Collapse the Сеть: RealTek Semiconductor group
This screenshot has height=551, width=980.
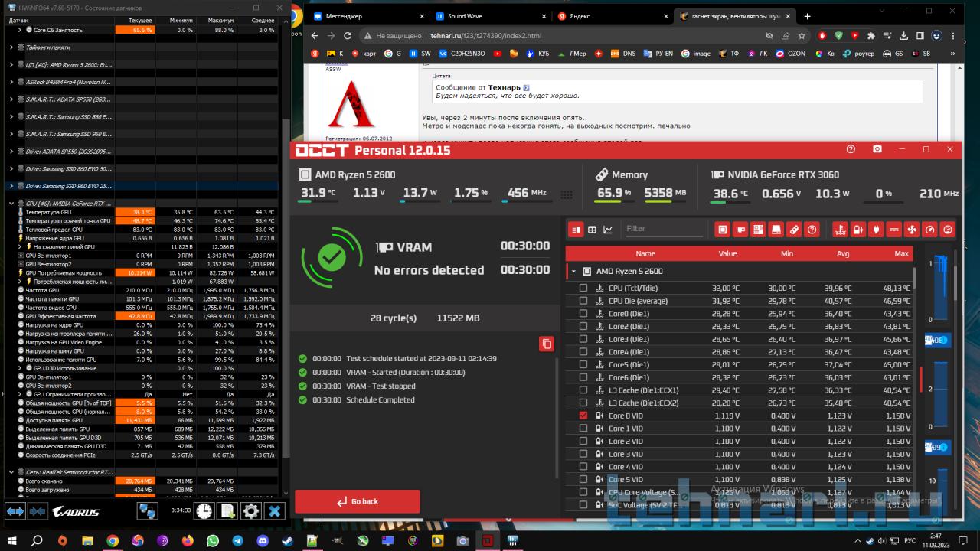pyautogui.click(x=11, y=472)
